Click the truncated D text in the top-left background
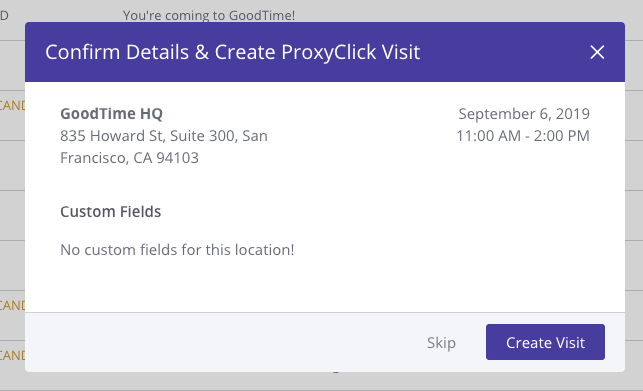 4,16
